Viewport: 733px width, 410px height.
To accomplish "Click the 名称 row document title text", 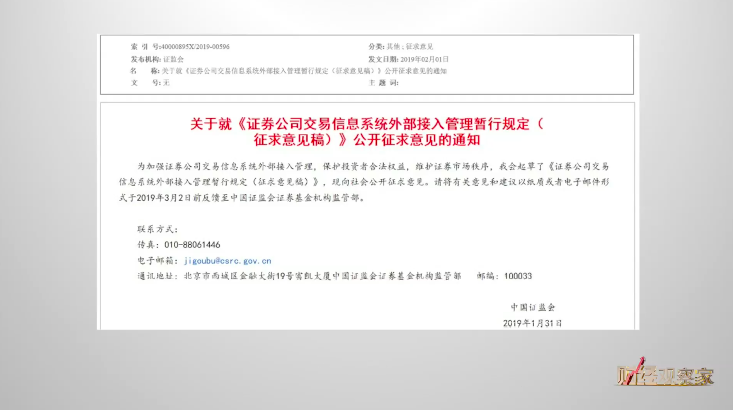I will (304, 71).
